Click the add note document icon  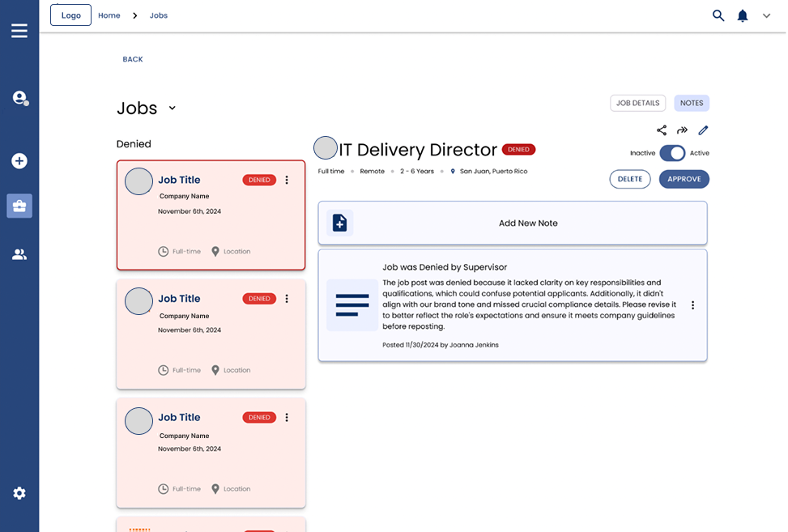[x=339, y=223]
